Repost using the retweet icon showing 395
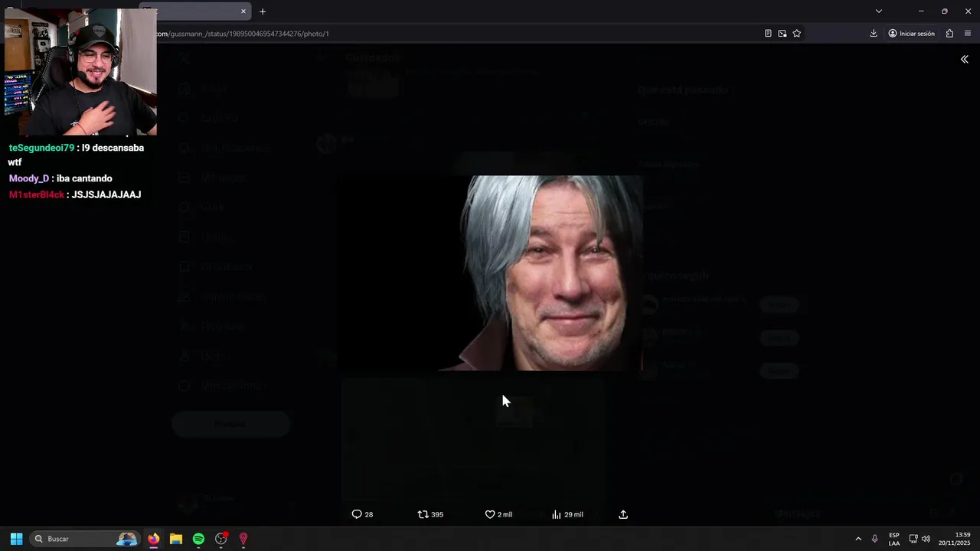 point(430,514)
